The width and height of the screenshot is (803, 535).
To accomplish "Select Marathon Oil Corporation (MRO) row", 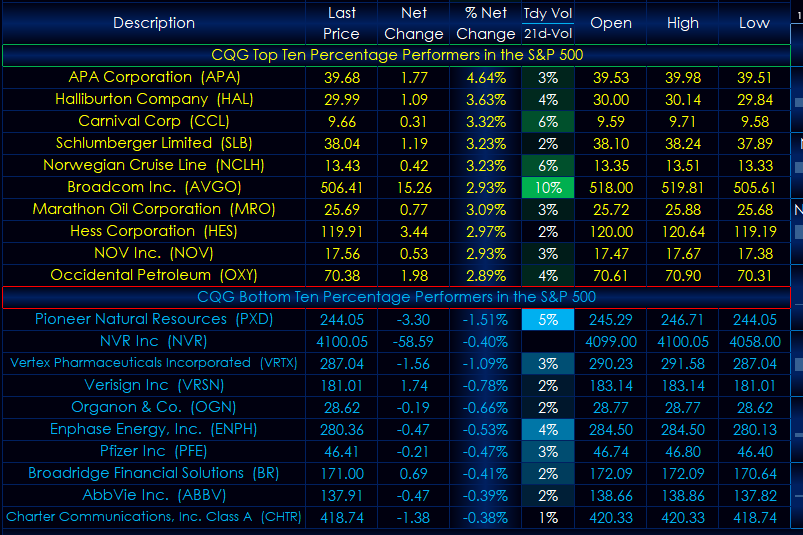I will click(x=397, y=210).
